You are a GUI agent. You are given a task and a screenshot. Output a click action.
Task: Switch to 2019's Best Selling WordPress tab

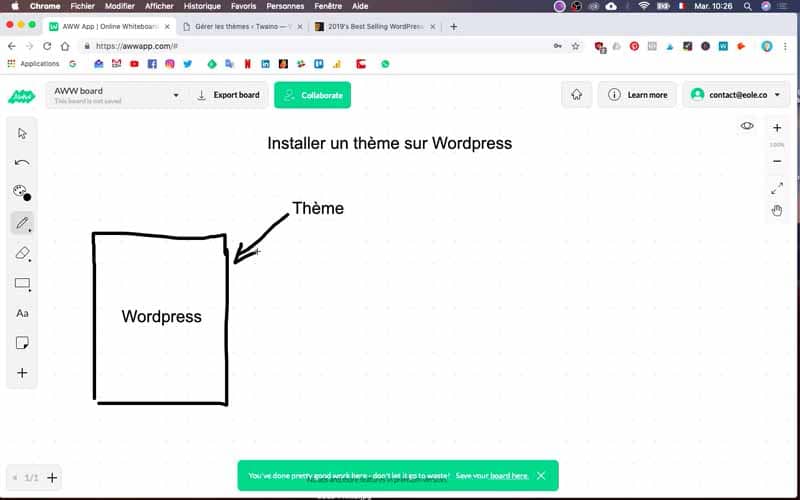tap(374, 27)
